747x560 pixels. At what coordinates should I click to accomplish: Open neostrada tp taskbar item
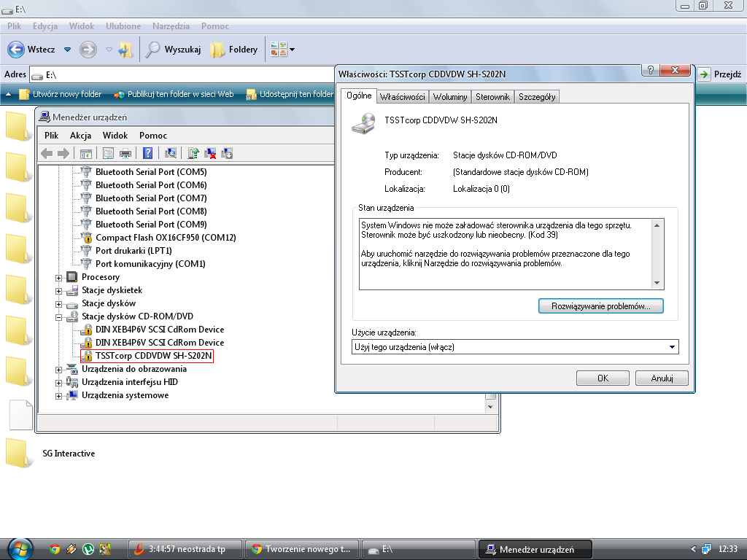[185, 549]
